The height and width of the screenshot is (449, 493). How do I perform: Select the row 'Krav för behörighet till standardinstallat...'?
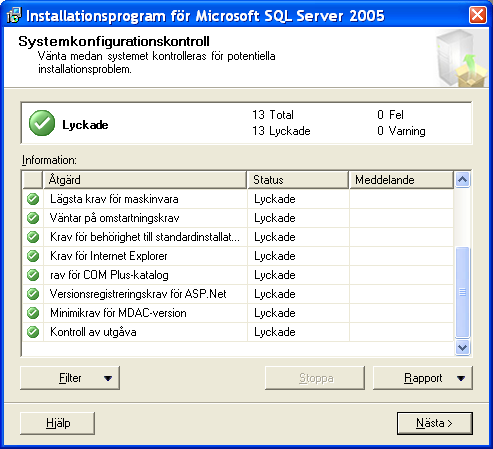tap(238, 237)
